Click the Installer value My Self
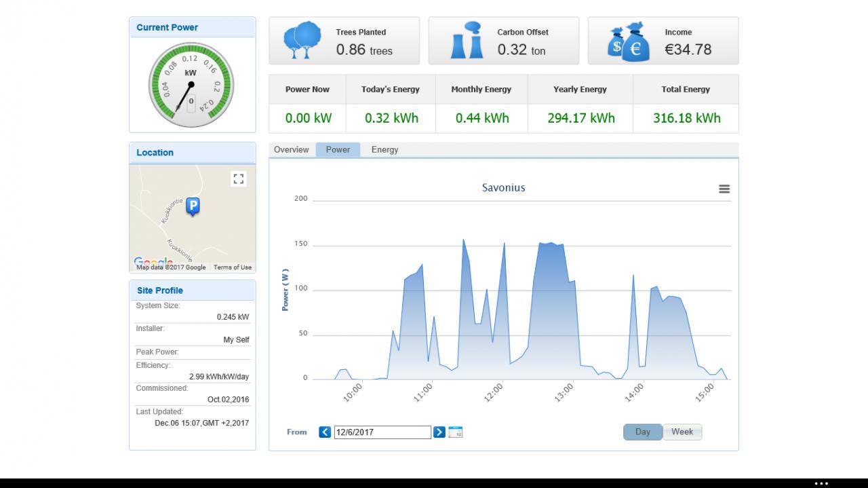 point(236,340)
